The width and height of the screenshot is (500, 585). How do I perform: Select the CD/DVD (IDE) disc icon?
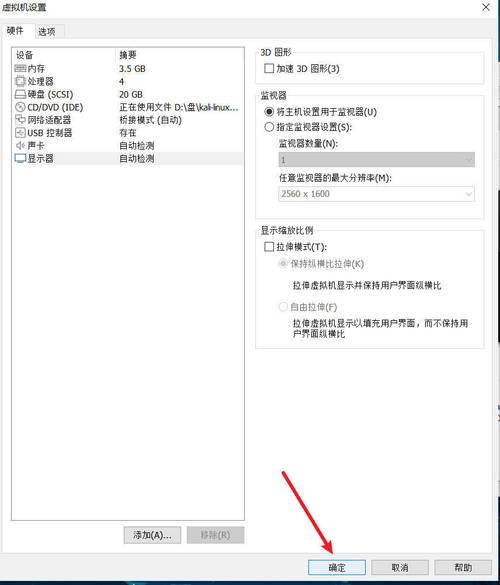pyautogui.click(x=20, y=107)
